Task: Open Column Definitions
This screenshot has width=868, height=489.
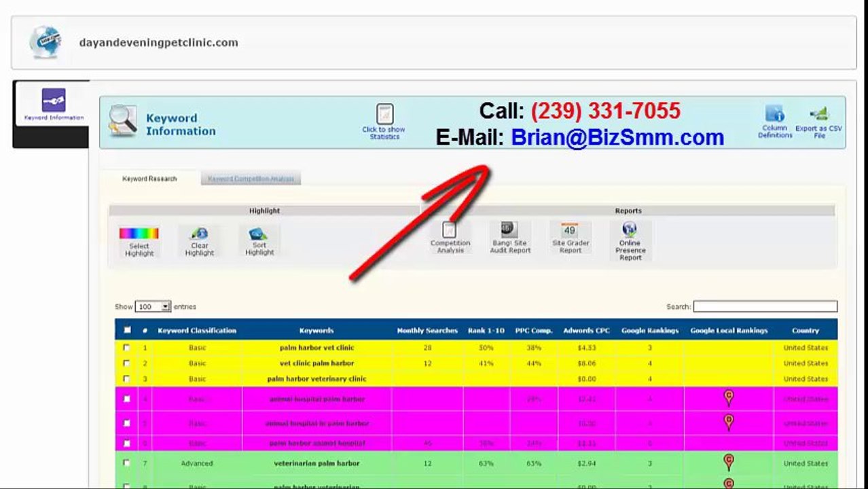Action: [x=775, y=122]
